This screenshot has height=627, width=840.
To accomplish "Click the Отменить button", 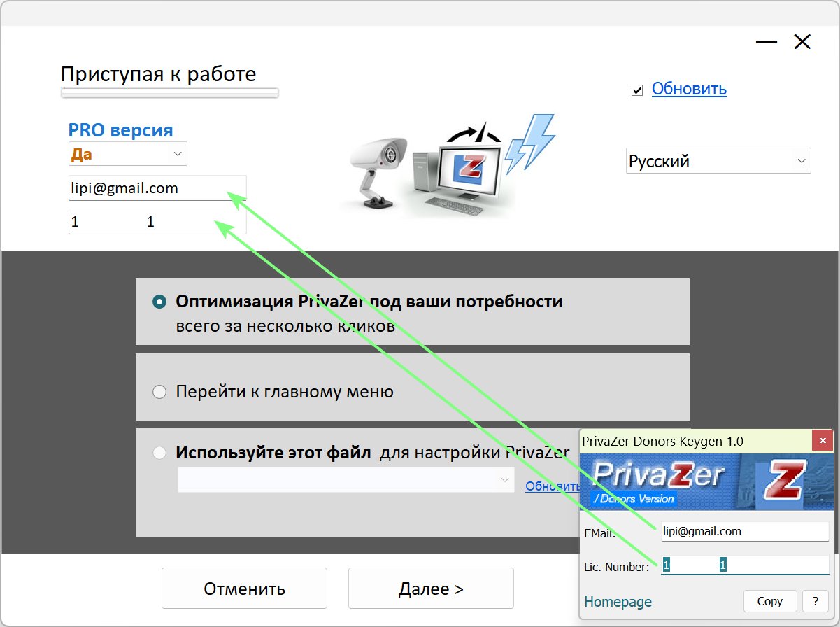I will 244,589.
